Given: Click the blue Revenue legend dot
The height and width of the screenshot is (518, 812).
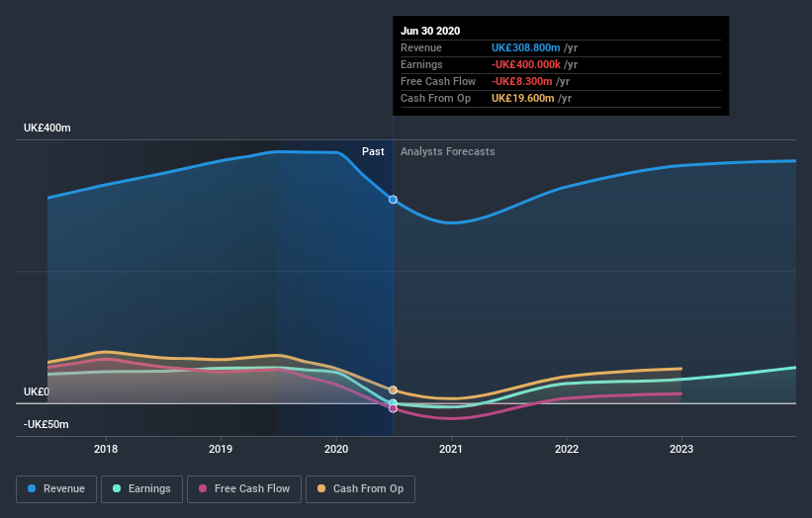Looking at the screenshot, I should [x=32, y=488].
